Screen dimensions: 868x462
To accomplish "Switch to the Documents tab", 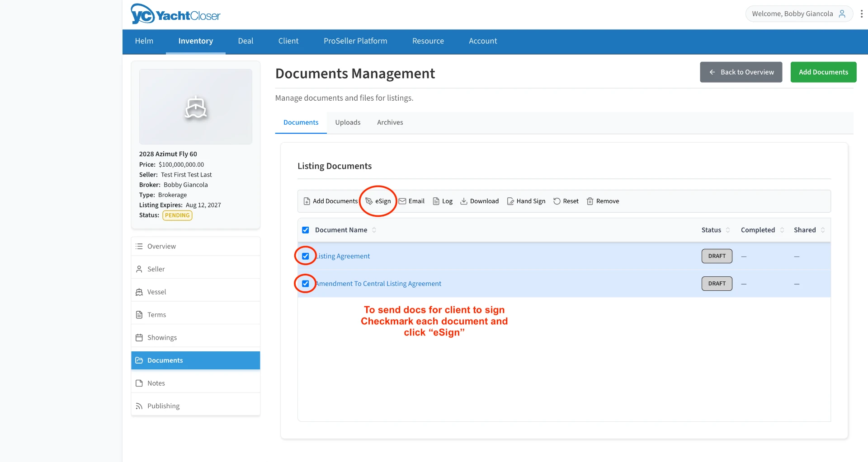I will [x=301, y=122].
